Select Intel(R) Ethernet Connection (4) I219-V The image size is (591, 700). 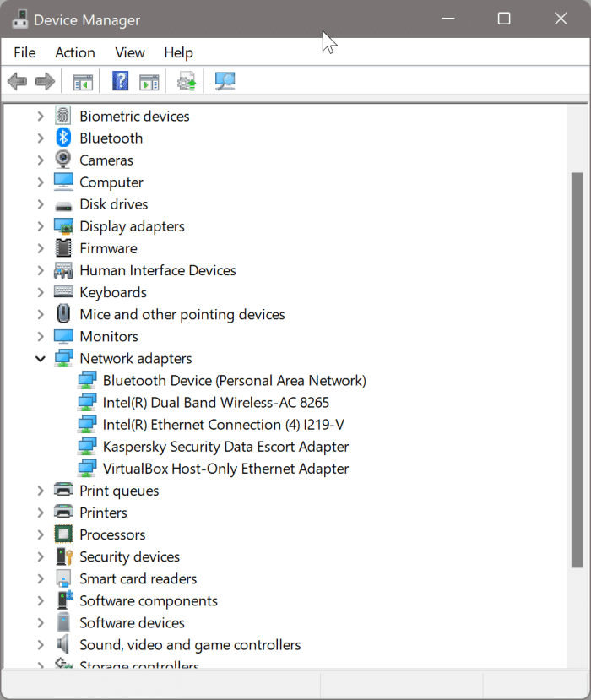[x=224, y=424]
